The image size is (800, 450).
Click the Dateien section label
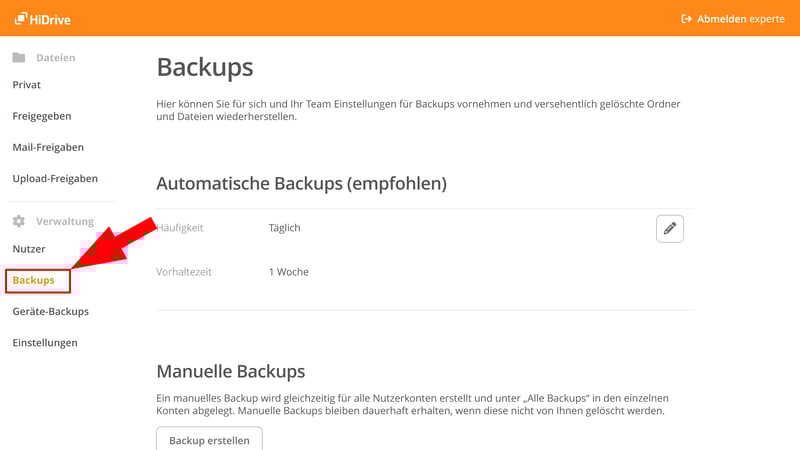56,58
